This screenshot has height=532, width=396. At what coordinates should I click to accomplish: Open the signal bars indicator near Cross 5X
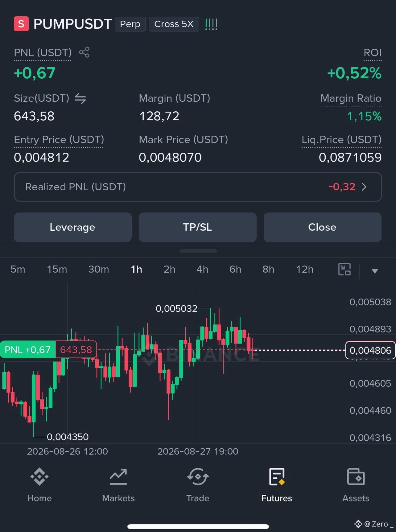click(211, 24)
